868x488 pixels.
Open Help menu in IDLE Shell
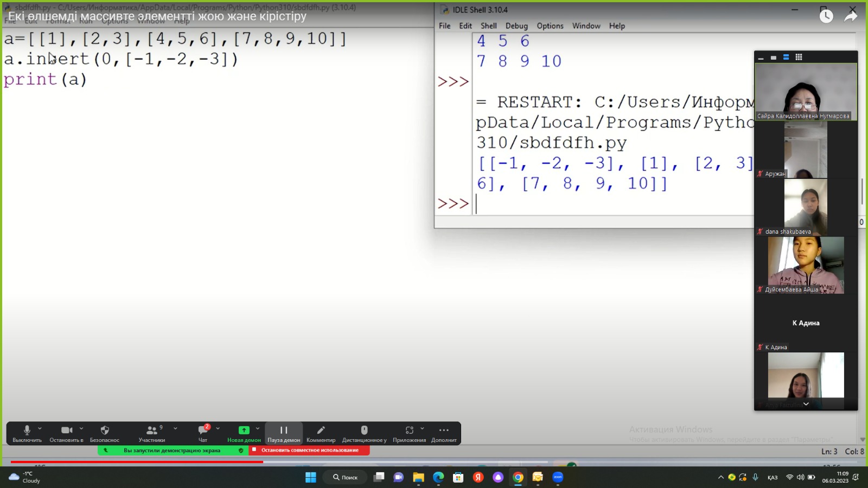[x=617, y=25]
